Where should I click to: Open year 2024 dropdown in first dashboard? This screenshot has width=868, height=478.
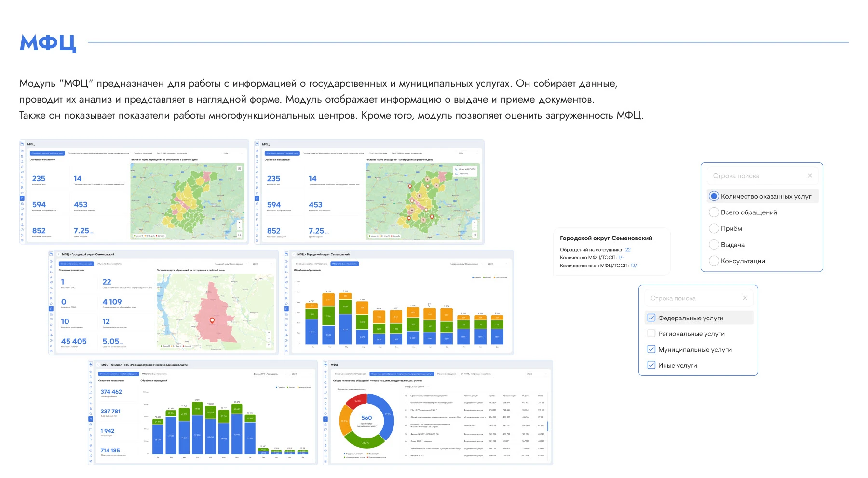point(226,153)
